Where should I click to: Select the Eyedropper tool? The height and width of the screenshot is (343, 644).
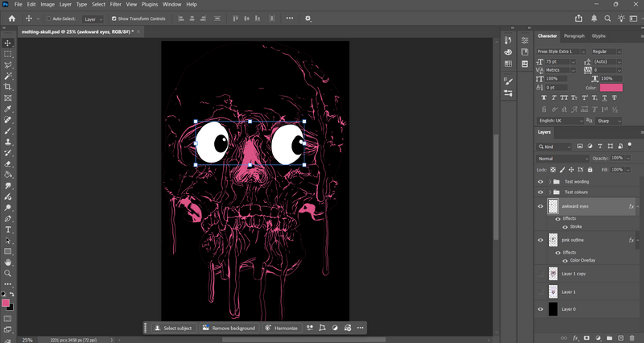tap(8, 109)
